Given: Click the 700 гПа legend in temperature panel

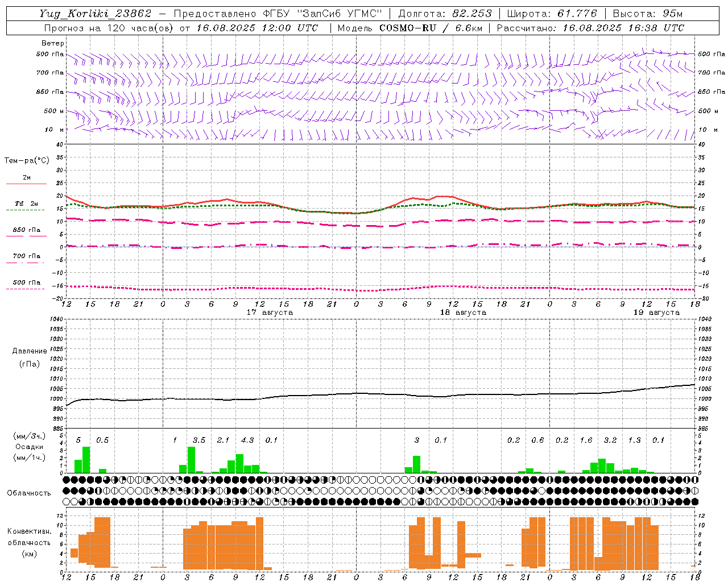Looking at the screenshot, I should (x=27, y=256).
